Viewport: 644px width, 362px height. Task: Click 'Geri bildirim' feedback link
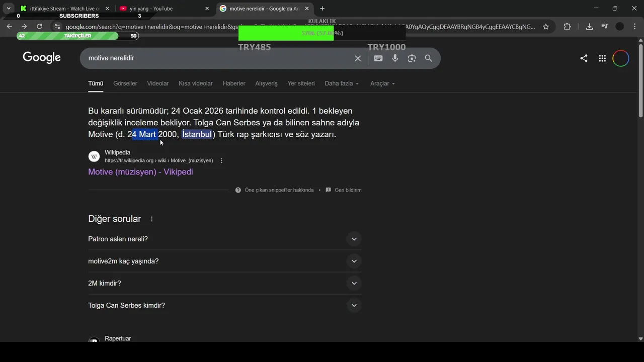tap(348, 190)
